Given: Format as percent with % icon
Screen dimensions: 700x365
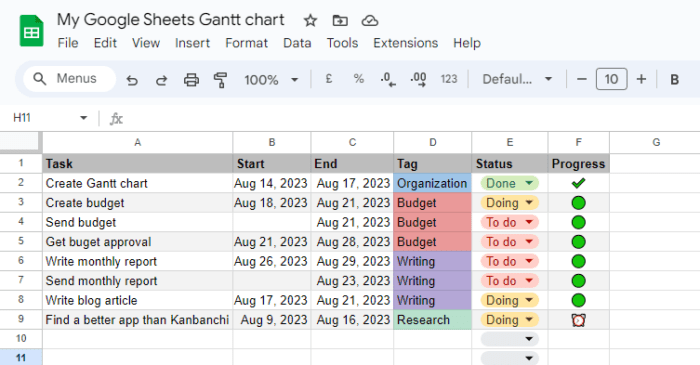Looking at the screenshot, I should [x=358, y=79].
